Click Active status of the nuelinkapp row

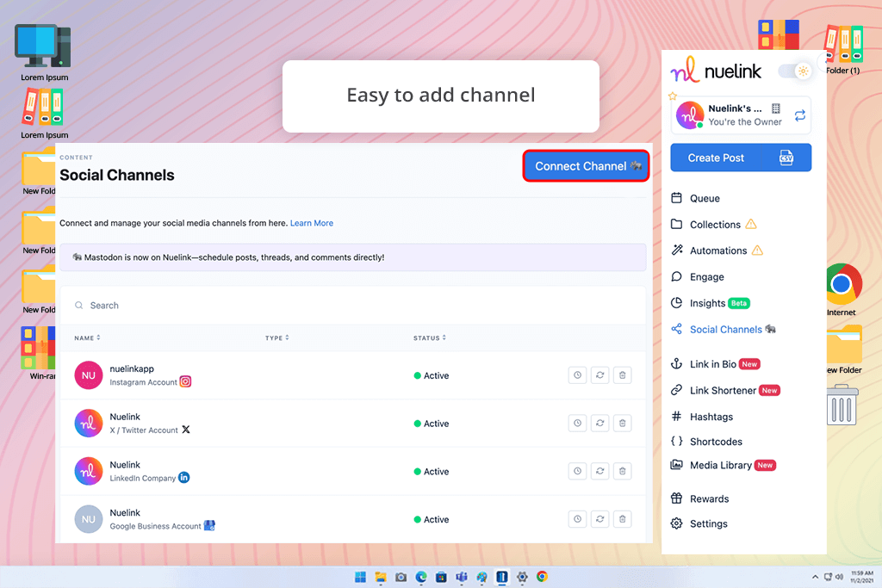[432, 375]
